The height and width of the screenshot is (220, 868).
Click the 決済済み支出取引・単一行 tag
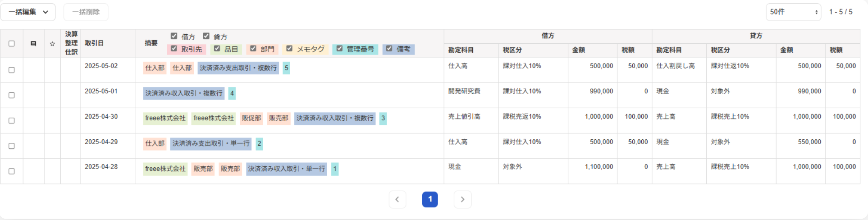coord(211,144)
